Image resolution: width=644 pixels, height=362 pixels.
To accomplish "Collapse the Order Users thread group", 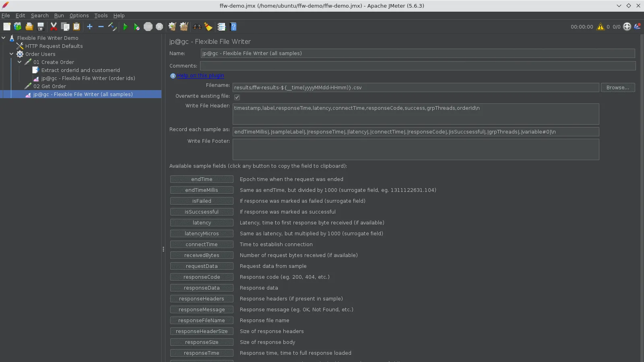I will coord(12,54).
